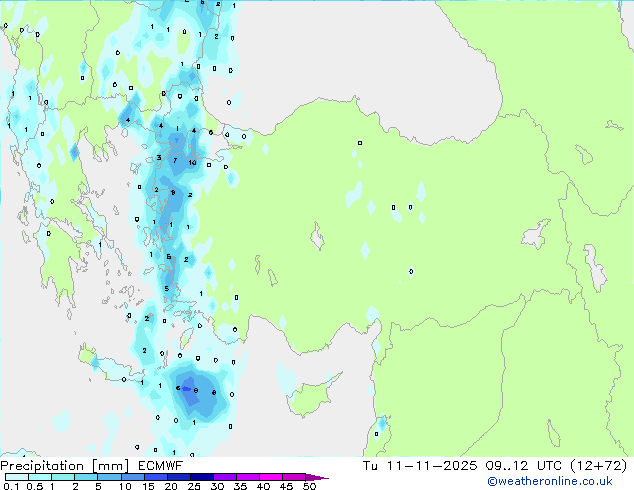Click legend scale label '25'
Image resolution: width=634 pixels, height=490 pixels.
[194, 486]
